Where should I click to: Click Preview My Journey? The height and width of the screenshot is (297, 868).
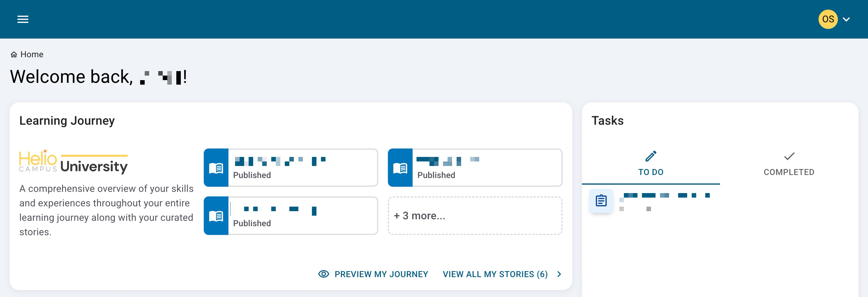(381, 274)
